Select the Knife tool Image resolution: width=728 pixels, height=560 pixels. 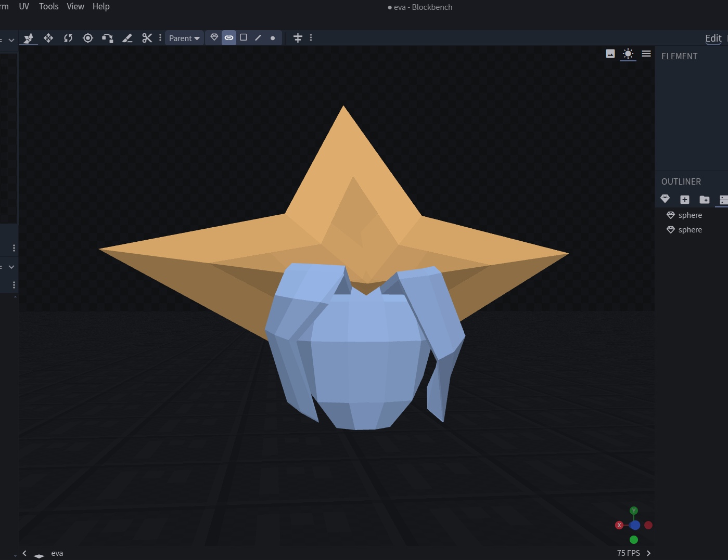pos(147,38)
